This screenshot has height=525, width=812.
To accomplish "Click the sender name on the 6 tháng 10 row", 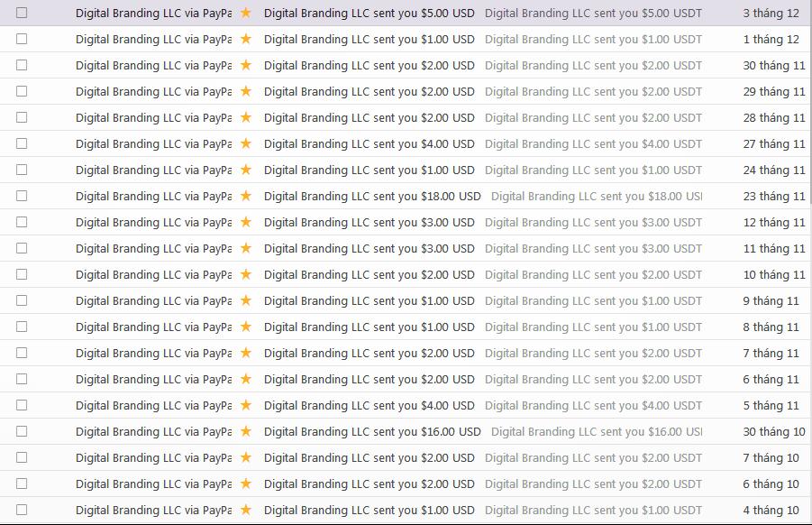I will point(153,484).
